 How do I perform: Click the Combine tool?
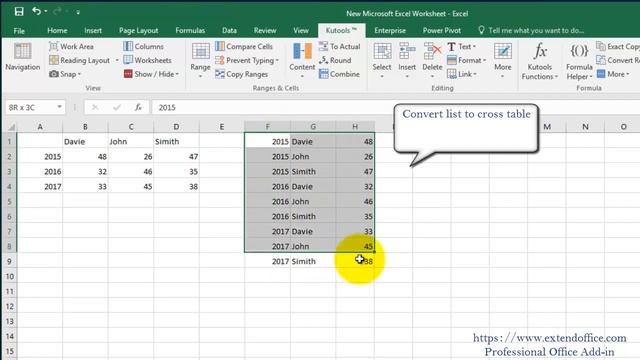tap(340, 74)
